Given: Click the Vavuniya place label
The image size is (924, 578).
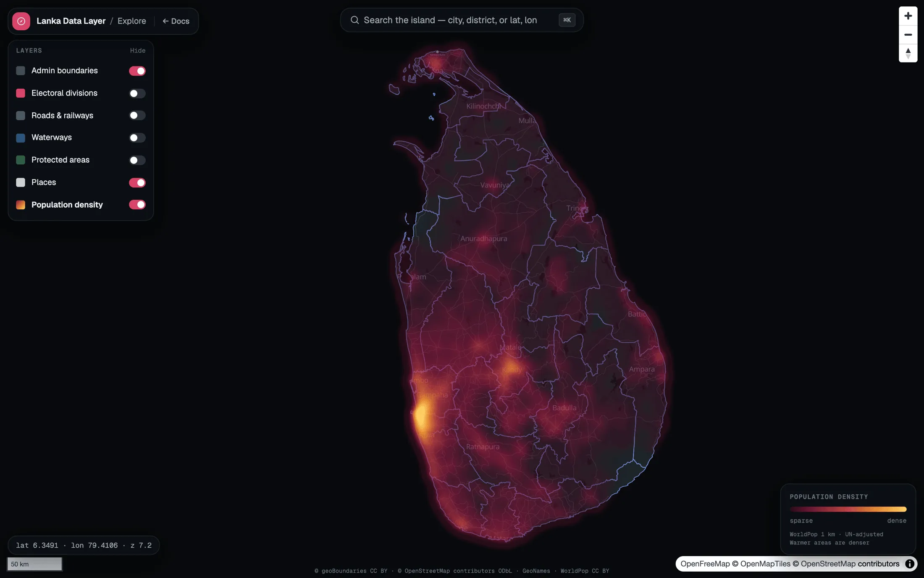Looking at the screenshot, I should point(495,185).
